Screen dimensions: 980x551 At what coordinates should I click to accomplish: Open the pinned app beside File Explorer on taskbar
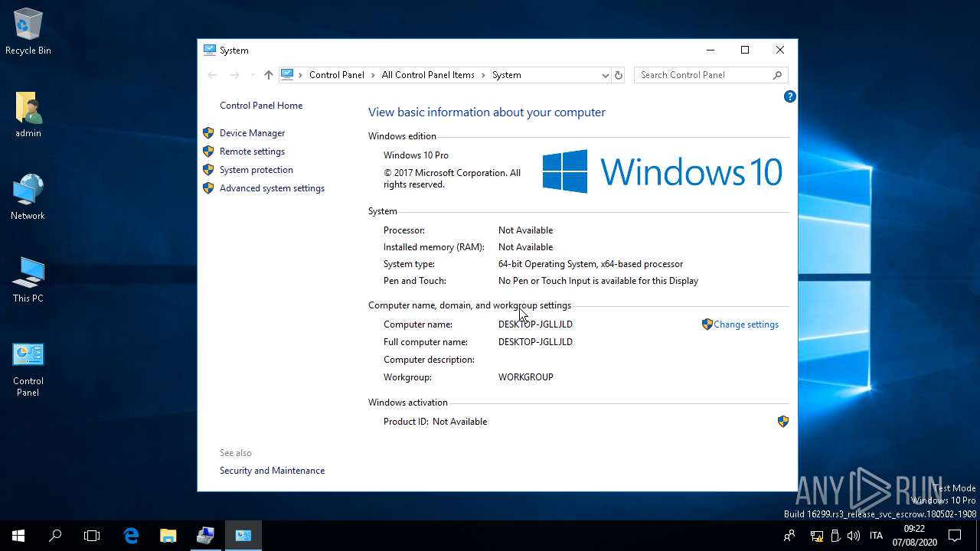click(x=205, y=536)
